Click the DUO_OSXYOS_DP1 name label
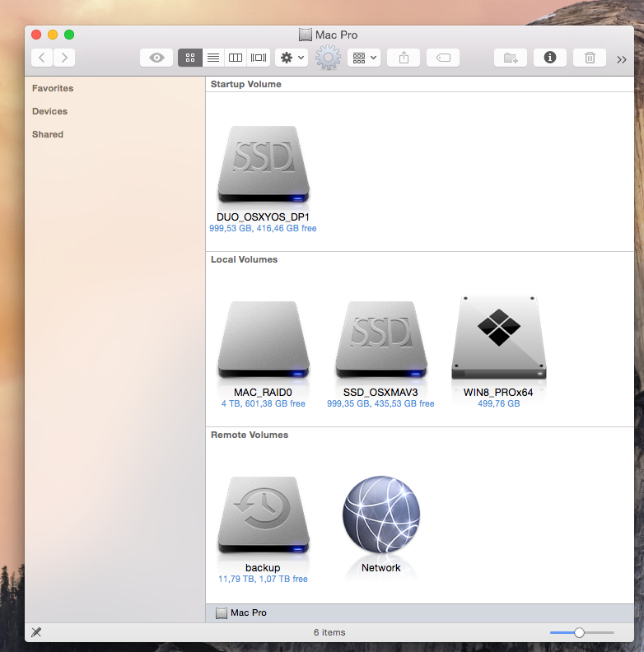Viewport: 644px width, 652px height. pyautogui.click(x=263, y=217)
